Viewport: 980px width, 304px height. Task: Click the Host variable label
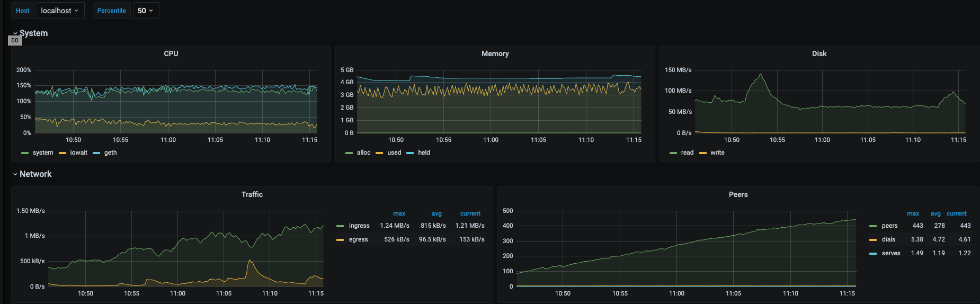point(23,11)
